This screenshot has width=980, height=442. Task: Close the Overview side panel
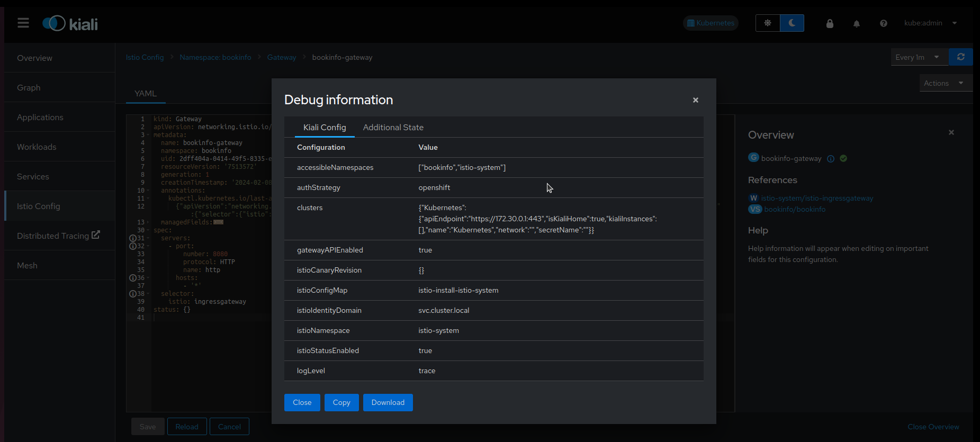tap(951, 132)
